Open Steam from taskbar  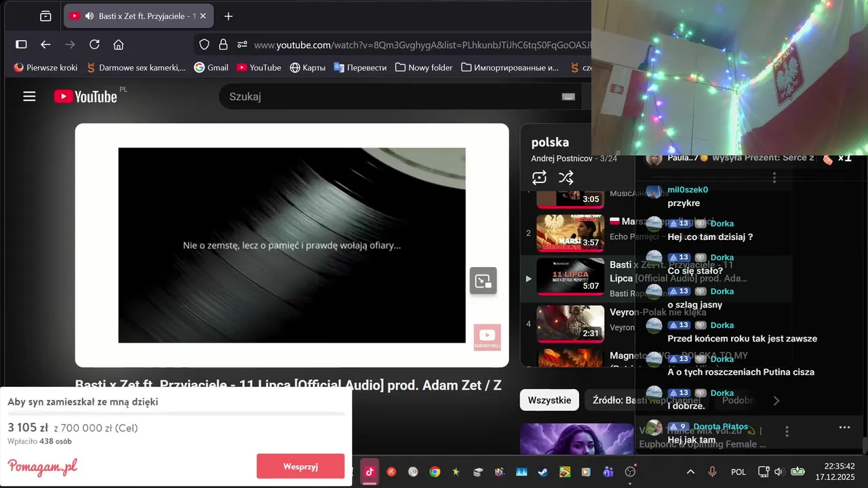(543, 472)
